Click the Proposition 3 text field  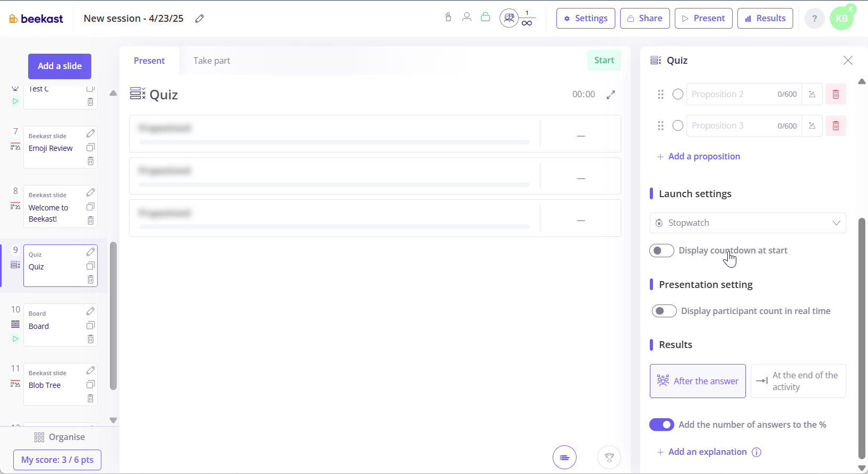tap(744, 126)
